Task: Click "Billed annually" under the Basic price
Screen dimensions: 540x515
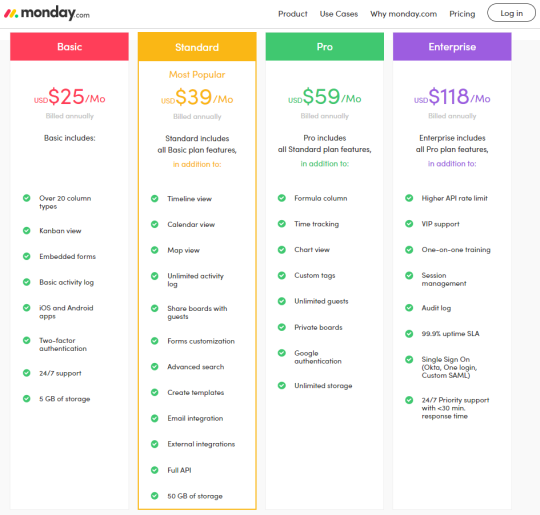Action: pyautogui.click(x=70, y=116)
